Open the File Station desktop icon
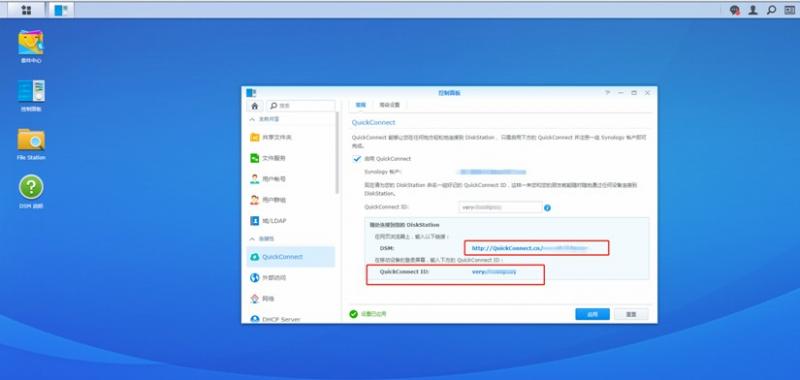The height and width of the screenshot is (380, 800). point(31,144)
